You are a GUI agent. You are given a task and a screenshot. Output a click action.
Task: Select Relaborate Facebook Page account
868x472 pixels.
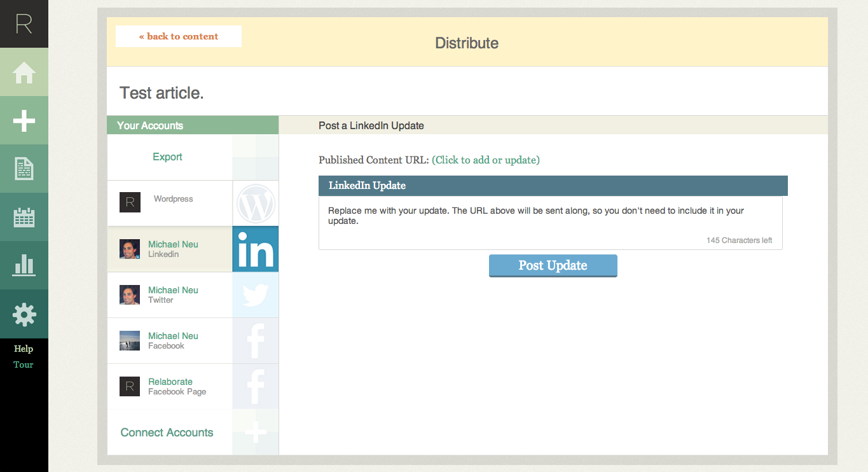[x=170, y=386]
